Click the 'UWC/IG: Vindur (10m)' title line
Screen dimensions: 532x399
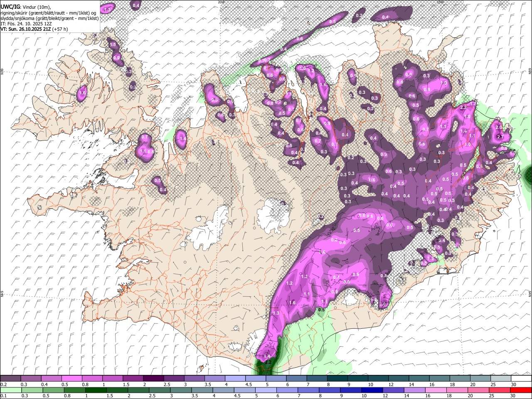(x=26, y=7)
